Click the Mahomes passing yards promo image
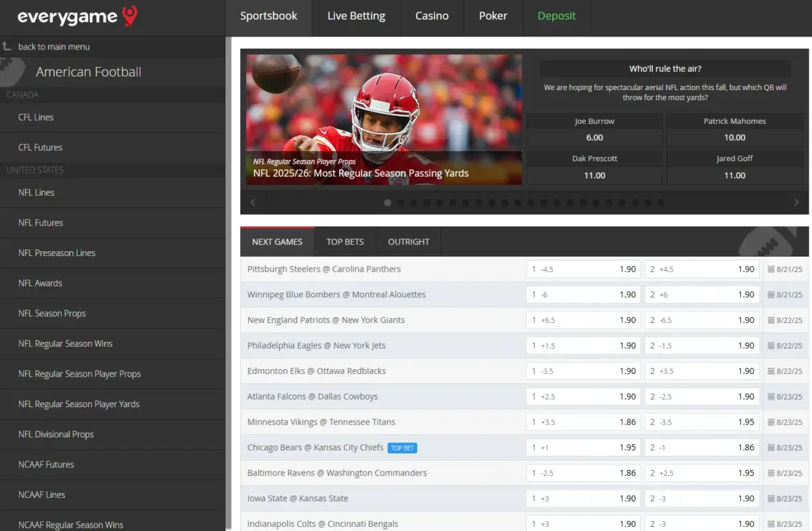Viewport: 812px width, 531px height. (x=384, y=120)
